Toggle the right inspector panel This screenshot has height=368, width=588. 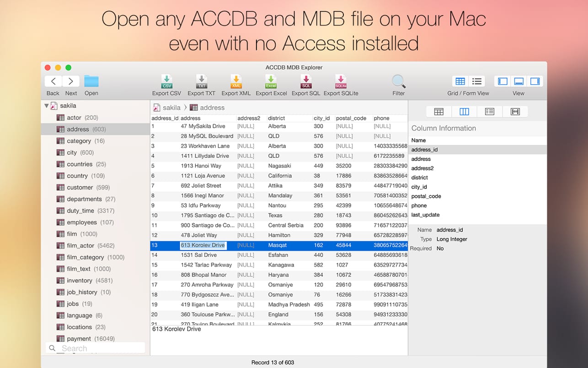[535, 81]
